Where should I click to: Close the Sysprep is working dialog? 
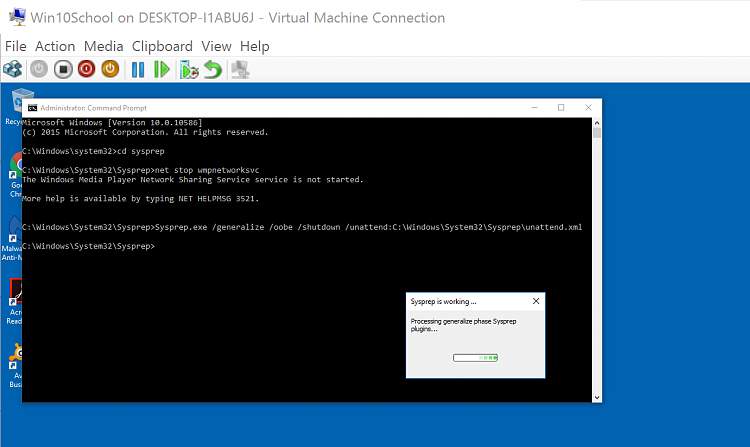click(535, 300)
